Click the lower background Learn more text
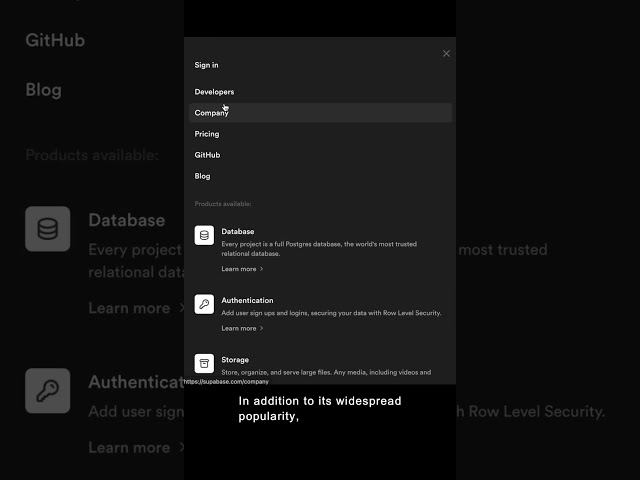Screen dimensions: 640x480 pyautogui.click(x=129, y=448)
